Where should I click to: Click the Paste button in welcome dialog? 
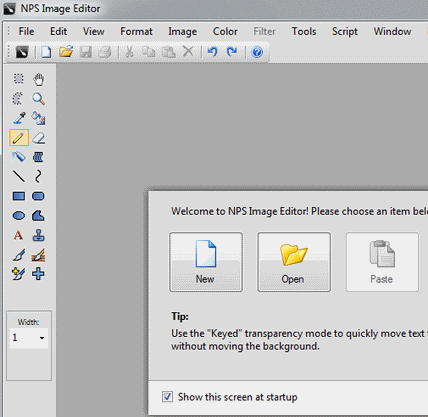(x=382, y=262)
